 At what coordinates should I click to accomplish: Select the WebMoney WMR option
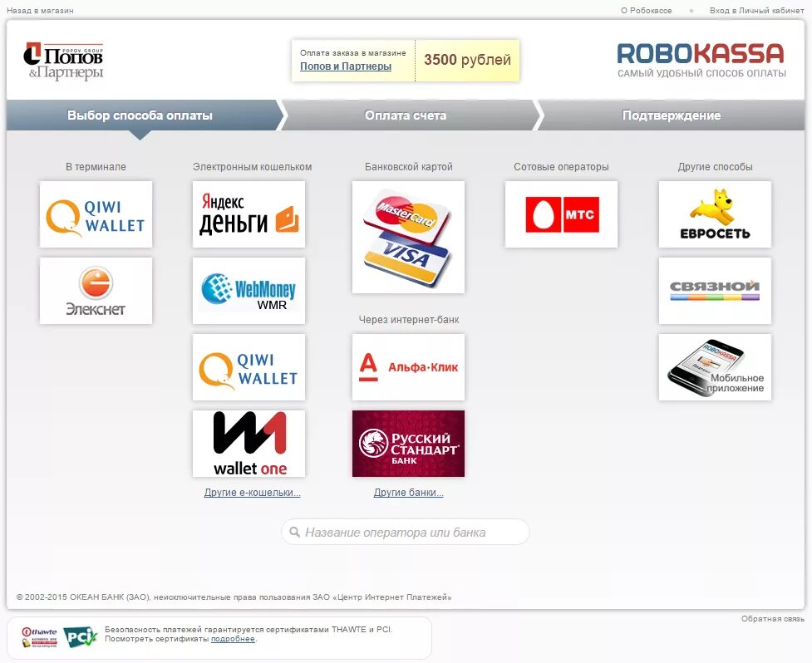pos(249,291)
